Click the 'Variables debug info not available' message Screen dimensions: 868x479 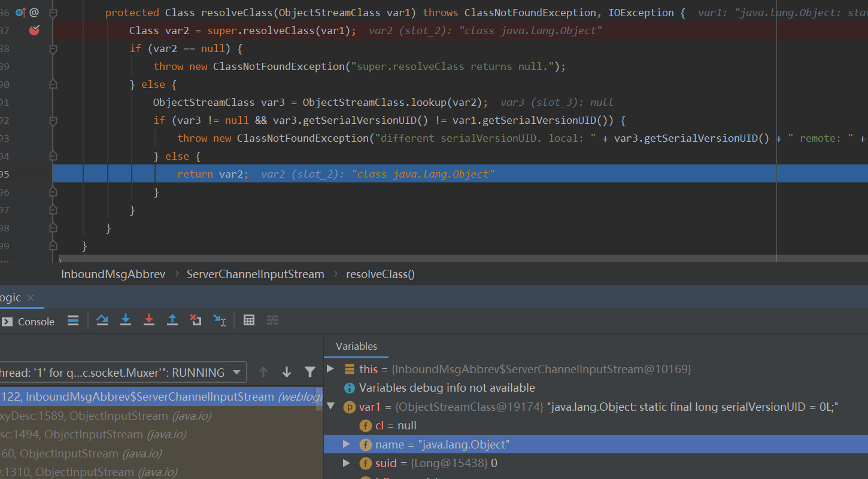click(x=447, y=388)
